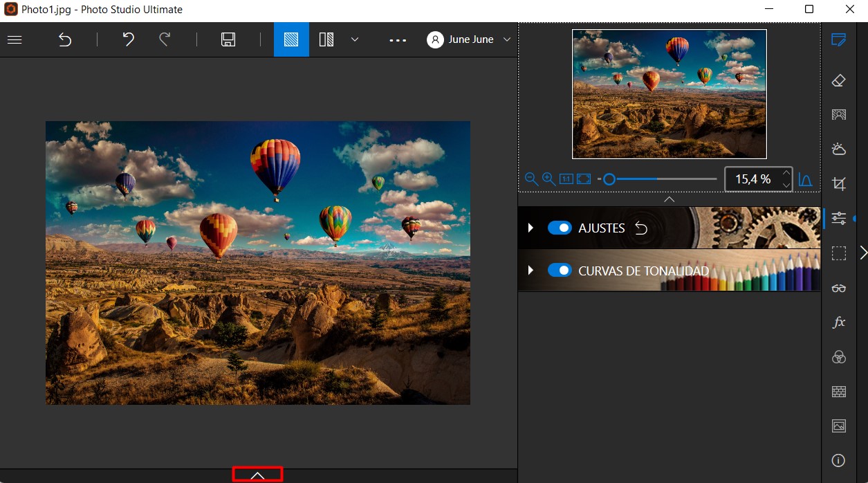Image resolution: width=868 pixels, height=483 pixels.
Task: Open the overlapping color circles tool
Action: (x=839, y=357)
